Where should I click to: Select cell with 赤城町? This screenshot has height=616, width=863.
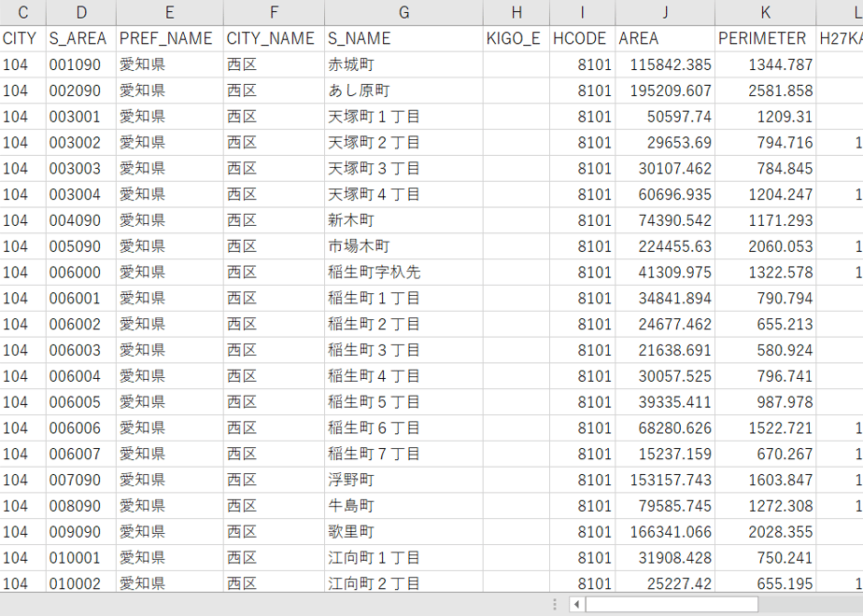coord(404,65)
